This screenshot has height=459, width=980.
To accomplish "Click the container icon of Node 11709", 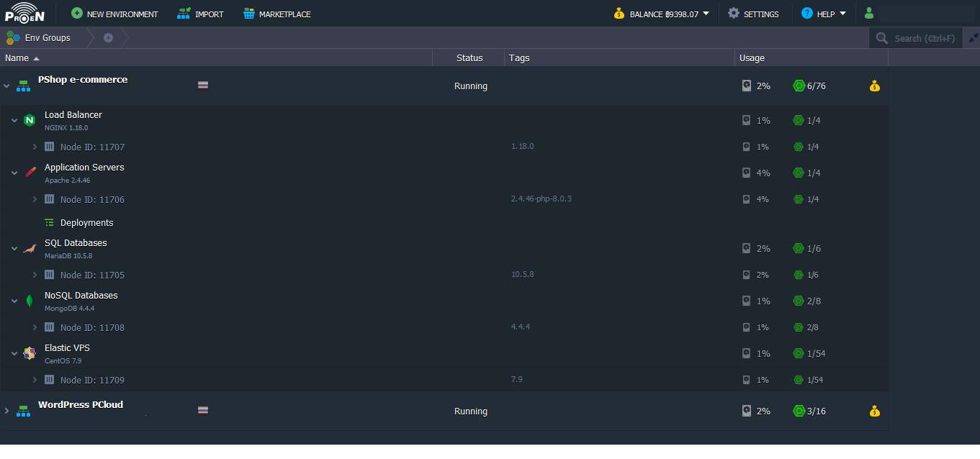I will [x=49, y=380].
